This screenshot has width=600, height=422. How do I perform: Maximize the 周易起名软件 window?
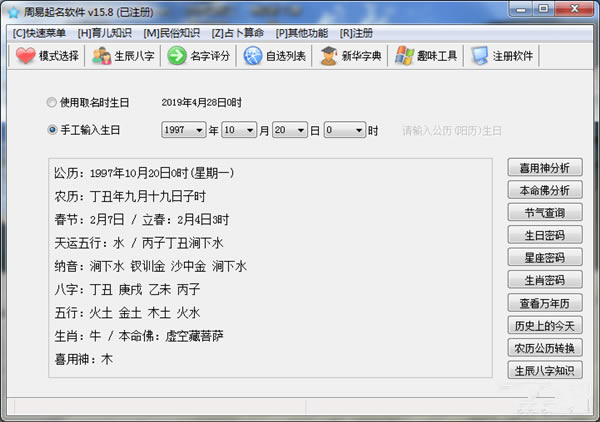click(x=543, y=9)
